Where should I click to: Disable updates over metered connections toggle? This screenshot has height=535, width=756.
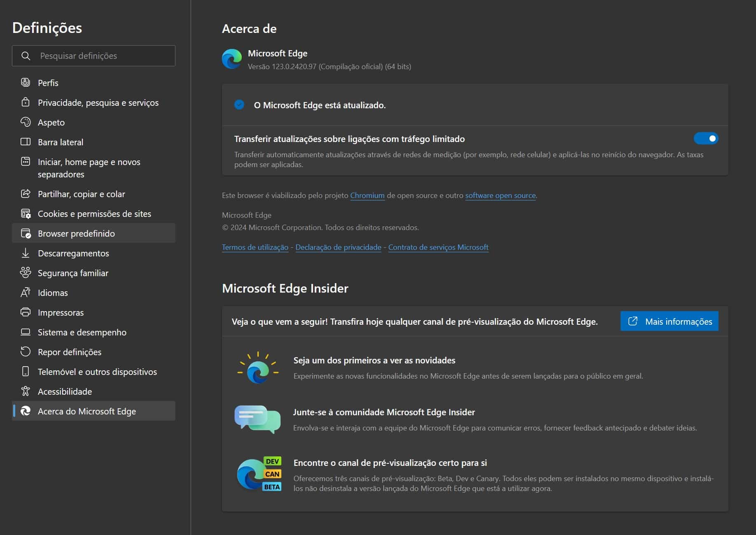click(706, 139)
